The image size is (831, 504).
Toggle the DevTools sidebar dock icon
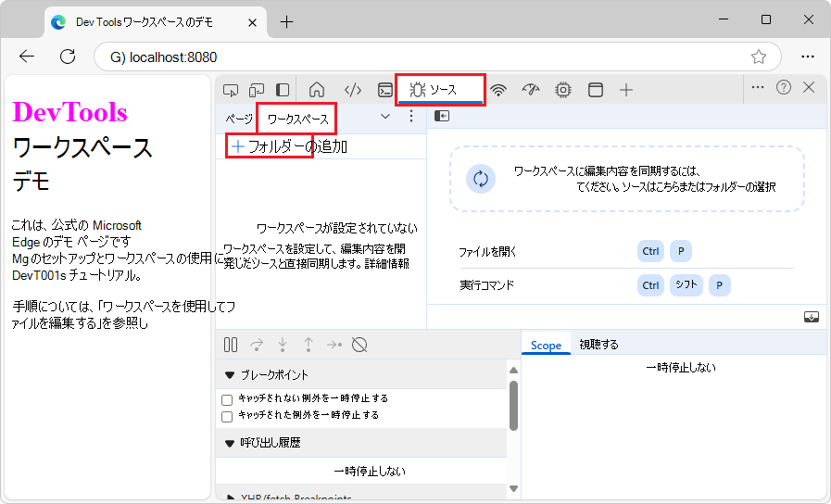coord(283,90)
